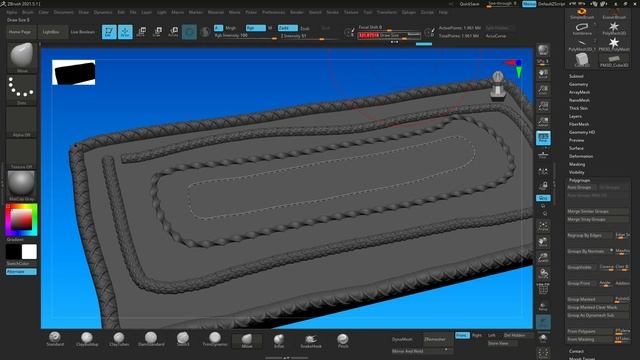
Task: Adjust the Draw Size slider
Action: tap(389, 36)
